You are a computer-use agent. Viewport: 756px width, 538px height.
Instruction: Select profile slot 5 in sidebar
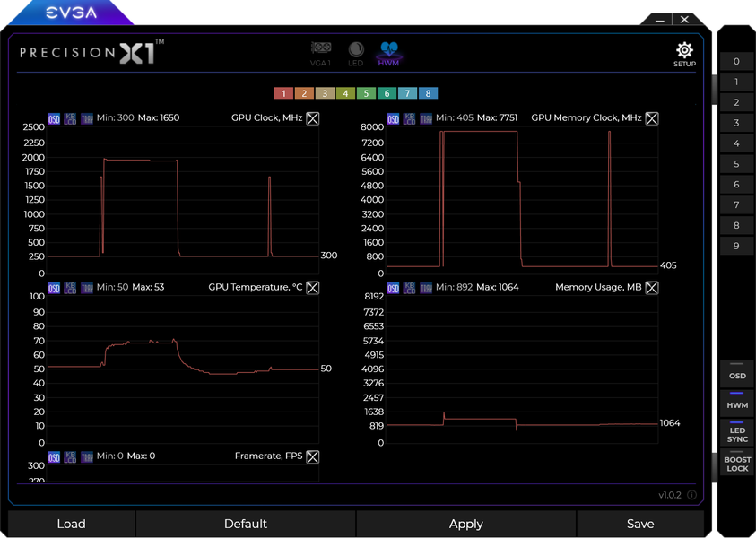[736, 164]
